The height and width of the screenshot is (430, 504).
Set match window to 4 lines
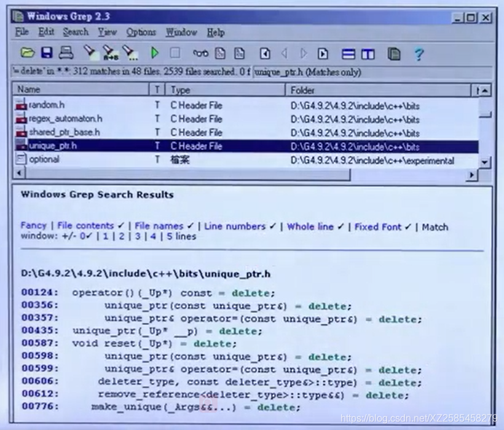coord(153,236)
